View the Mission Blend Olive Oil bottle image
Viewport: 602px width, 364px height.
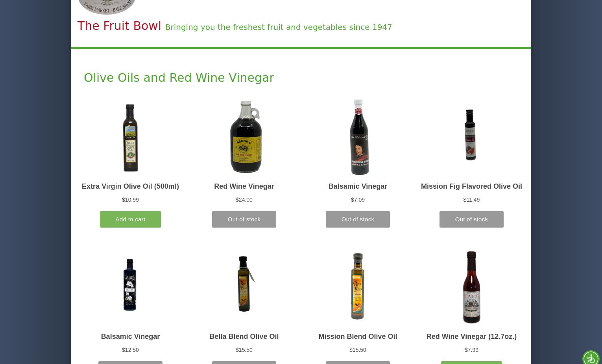(x=358, y=286)
